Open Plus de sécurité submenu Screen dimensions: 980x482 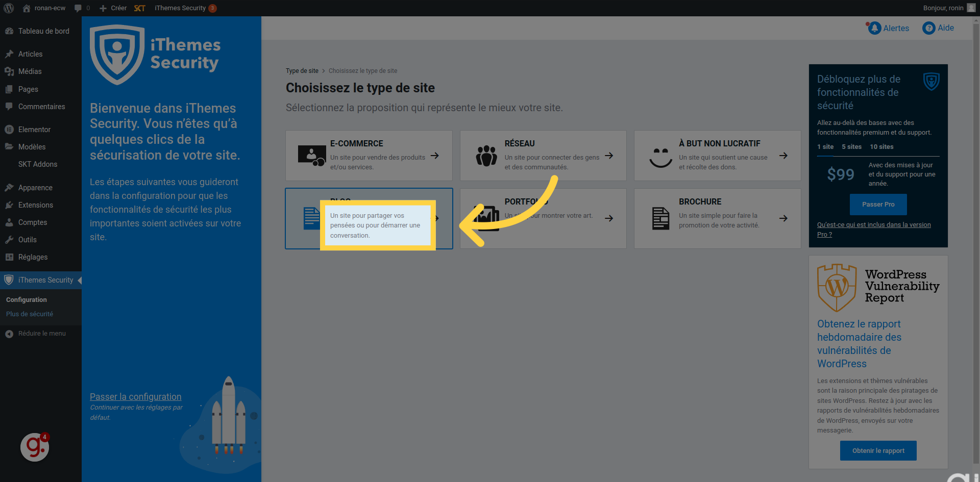pos(30,314)
